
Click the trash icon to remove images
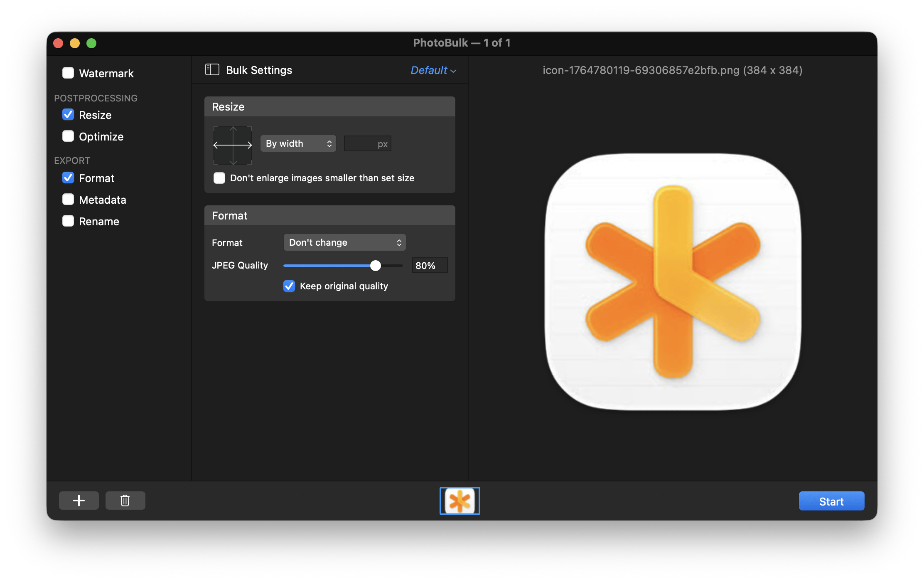coord(125,501)
